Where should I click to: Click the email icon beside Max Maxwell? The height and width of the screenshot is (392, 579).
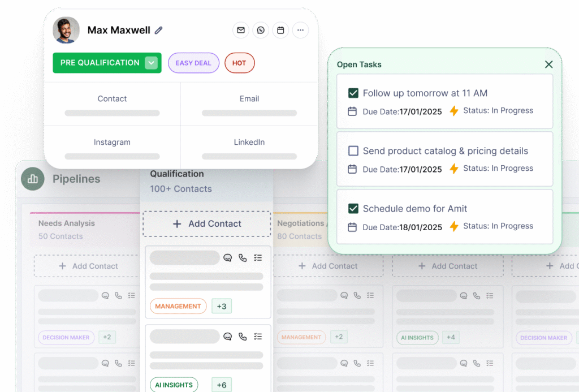coord(241,30)
